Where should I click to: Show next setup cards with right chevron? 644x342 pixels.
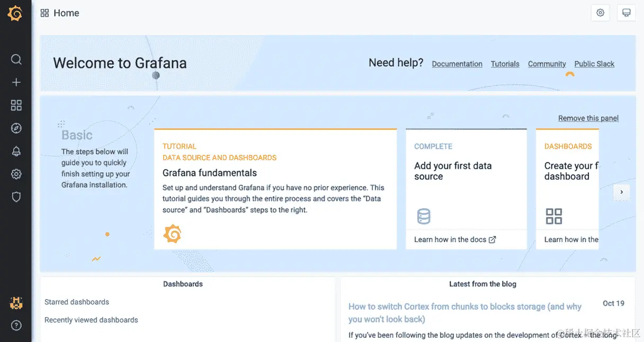(x=622, y=192)
